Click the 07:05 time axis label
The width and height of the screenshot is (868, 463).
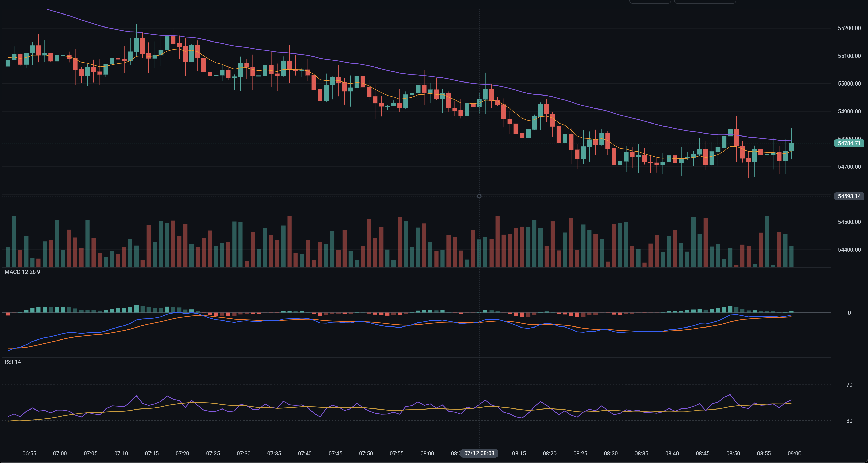[91, 453]
